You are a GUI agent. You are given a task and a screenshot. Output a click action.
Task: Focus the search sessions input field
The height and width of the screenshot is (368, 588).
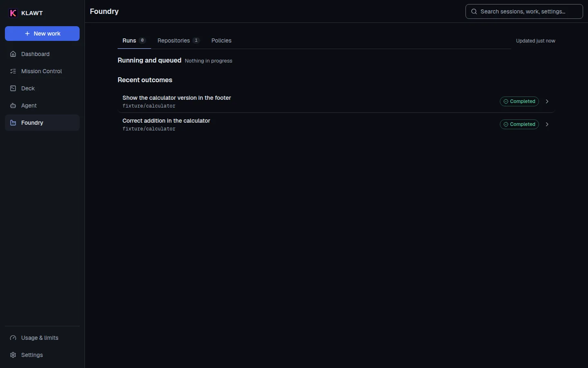(x=524, y=11)
